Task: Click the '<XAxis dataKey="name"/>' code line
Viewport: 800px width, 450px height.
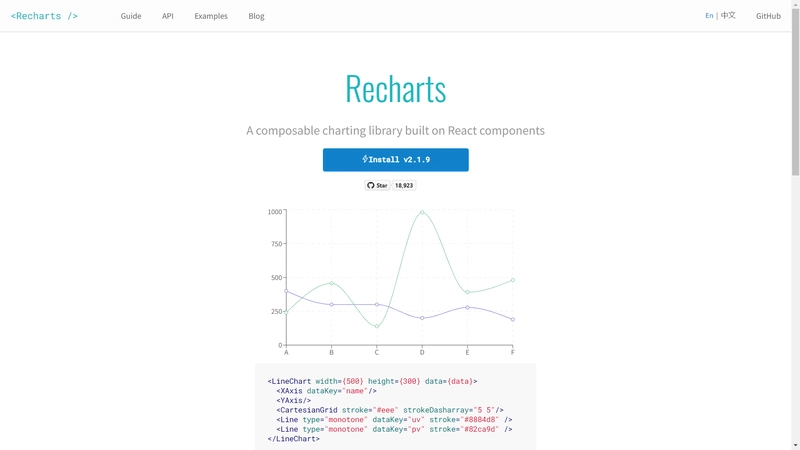Action: (x=327, y=391)
